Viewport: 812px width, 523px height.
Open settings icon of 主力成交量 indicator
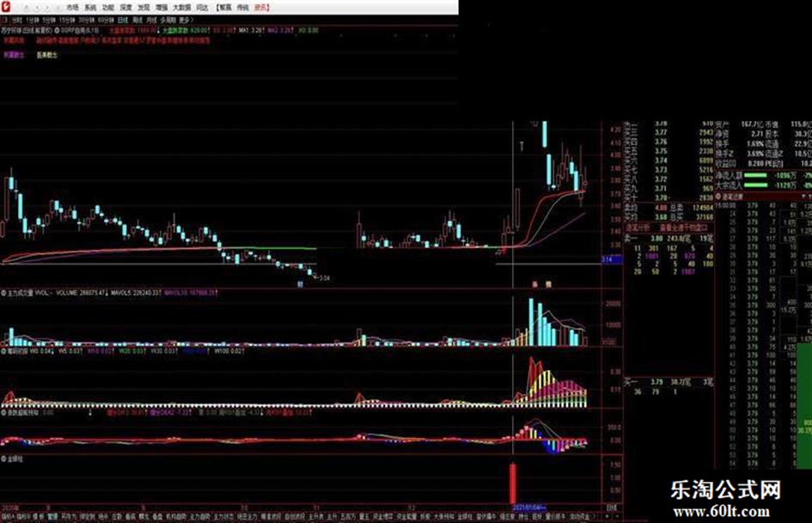pos(3,293)
